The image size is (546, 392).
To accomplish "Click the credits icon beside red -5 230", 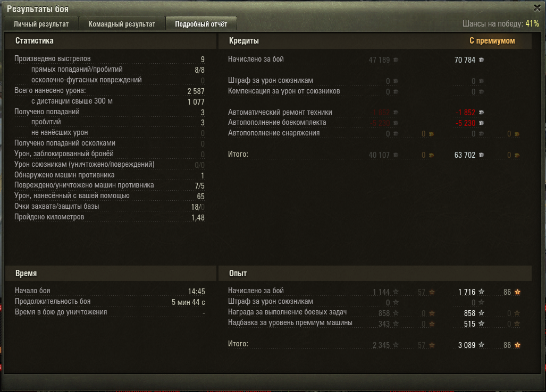I will coord(482,123).
